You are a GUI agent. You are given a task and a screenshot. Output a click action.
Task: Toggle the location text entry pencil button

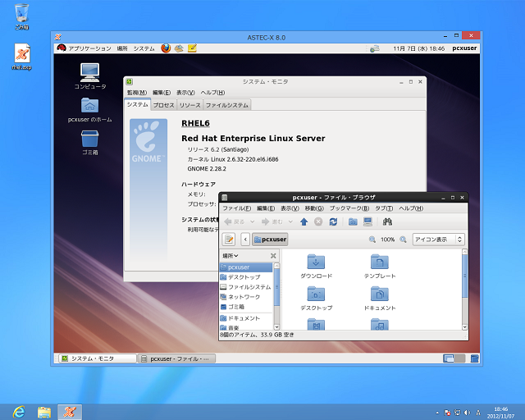point(229,240)
